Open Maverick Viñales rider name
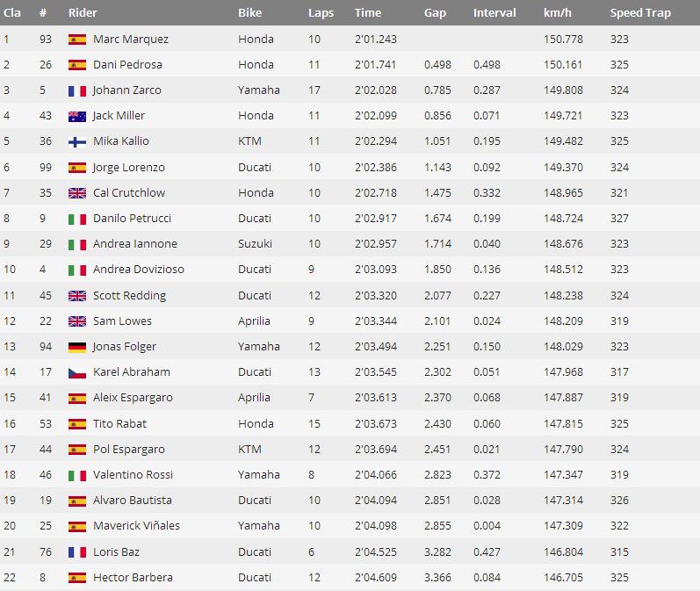This screenshot has width=700, height=591. click(136, 526)
